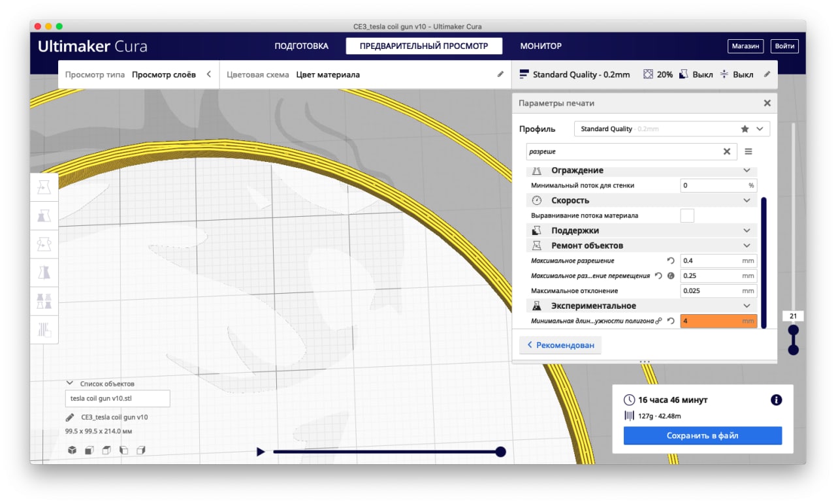Reset minimum polygon circumference with revert arrow

(671, 321)
